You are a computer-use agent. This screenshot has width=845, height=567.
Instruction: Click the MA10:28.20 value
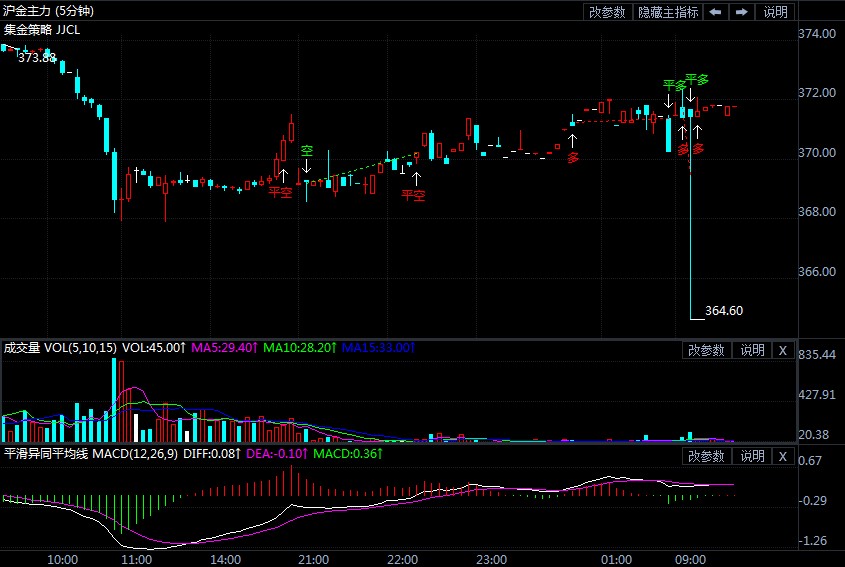[300, 348]
